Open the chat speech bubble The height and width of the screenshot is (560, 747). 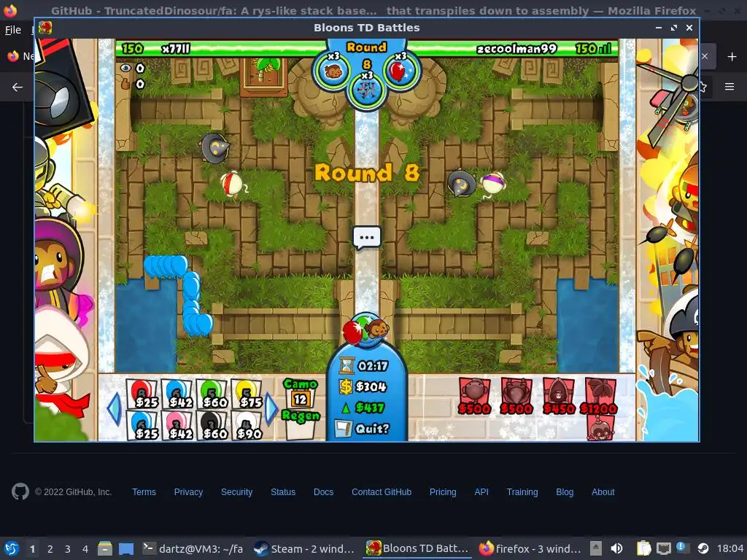click(366, 237)
